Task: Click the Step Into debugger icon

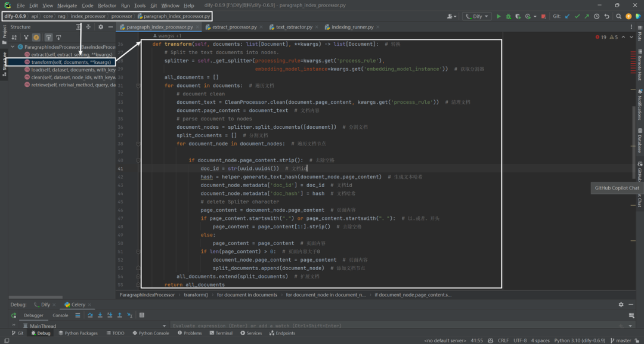Action: tap(100, 315)
